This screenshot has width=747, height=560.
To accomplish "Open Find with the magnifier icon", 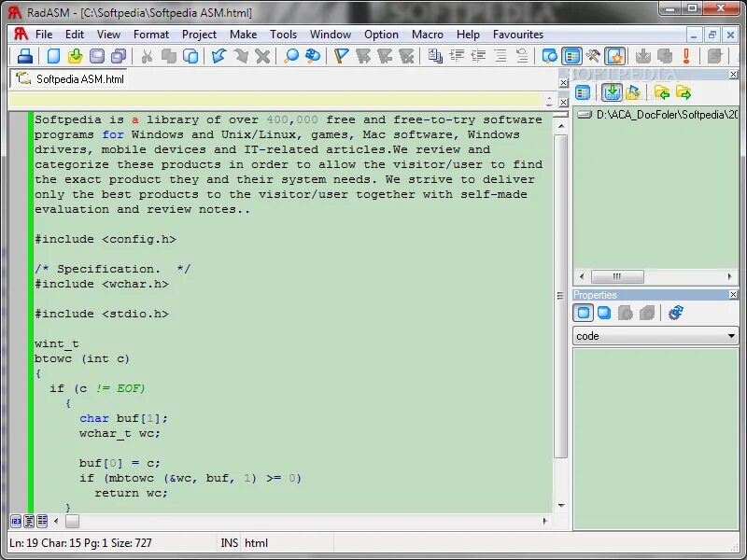I will 290,56.
